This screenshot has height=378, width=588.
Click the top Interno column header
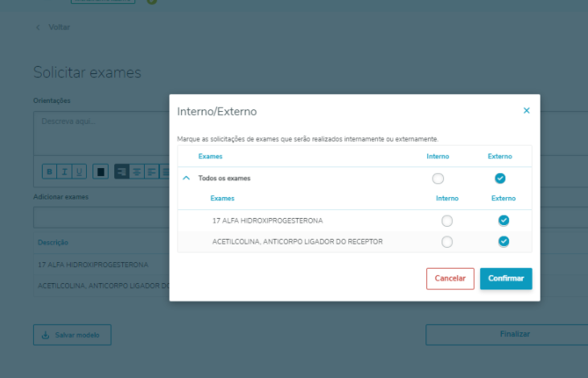point(438,156)
